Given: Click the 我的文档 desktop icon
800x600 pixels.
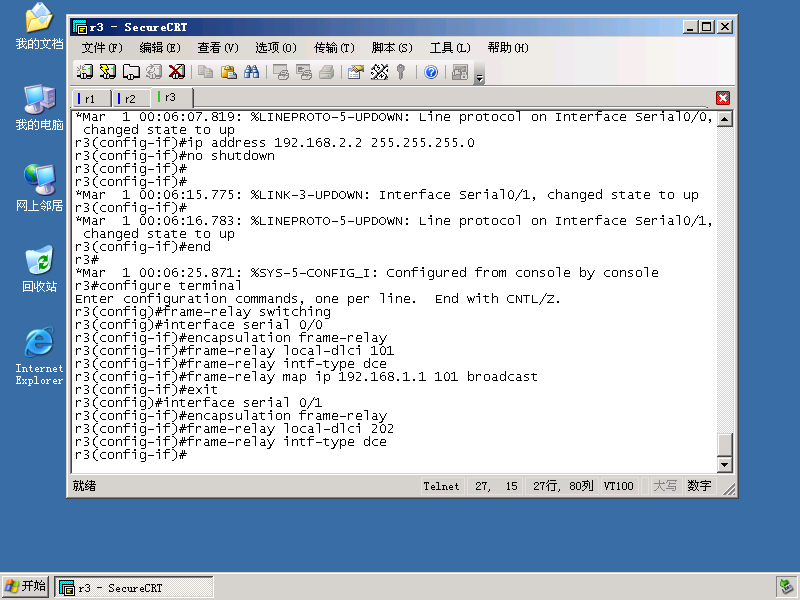Looking at the screenshot, I should (39, 27).
